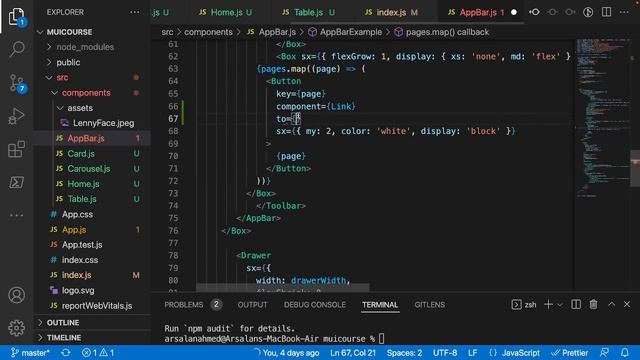Change encoding via UTF-8 indicator
This screenshot has height=360, width=640.
[x=445, y=353]
